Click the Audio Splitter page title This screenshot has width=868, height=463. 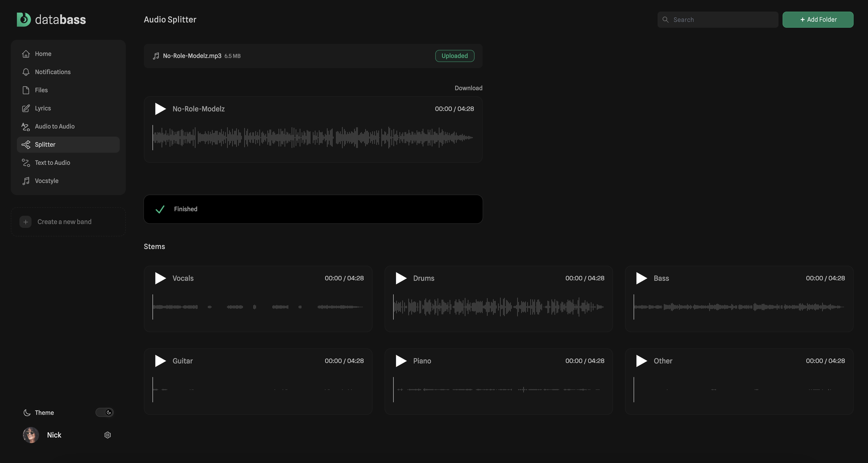point(170,20)
